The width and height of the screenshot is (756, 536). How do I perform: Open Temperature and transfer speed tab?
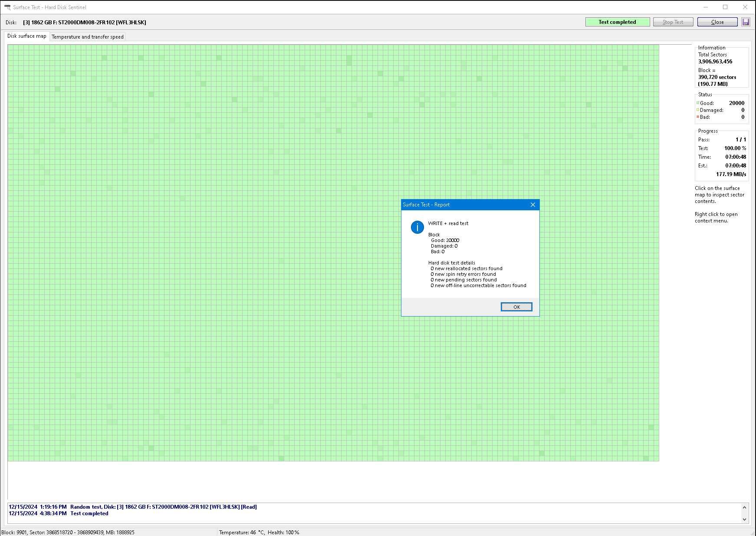tap(88, 37)
